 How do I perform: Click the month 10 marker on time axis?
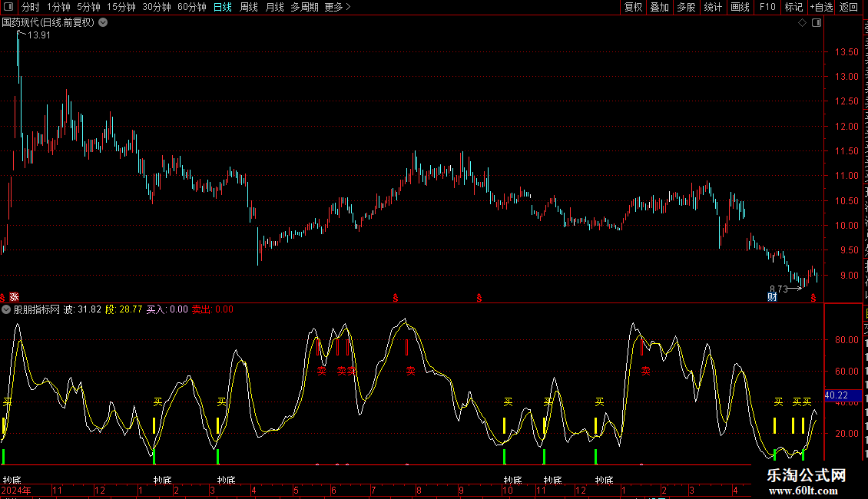[508, 490]
